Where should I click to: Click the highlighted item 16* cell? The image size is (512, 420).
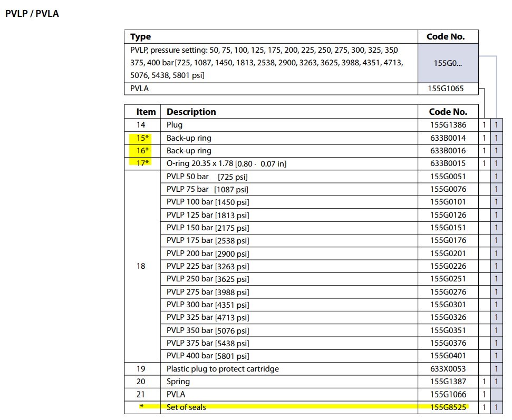[x=140, y=151]
